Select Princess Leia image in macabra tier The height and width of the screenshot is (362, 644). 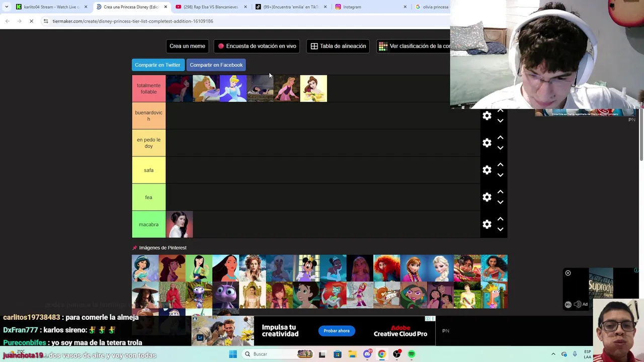(179, 224)
